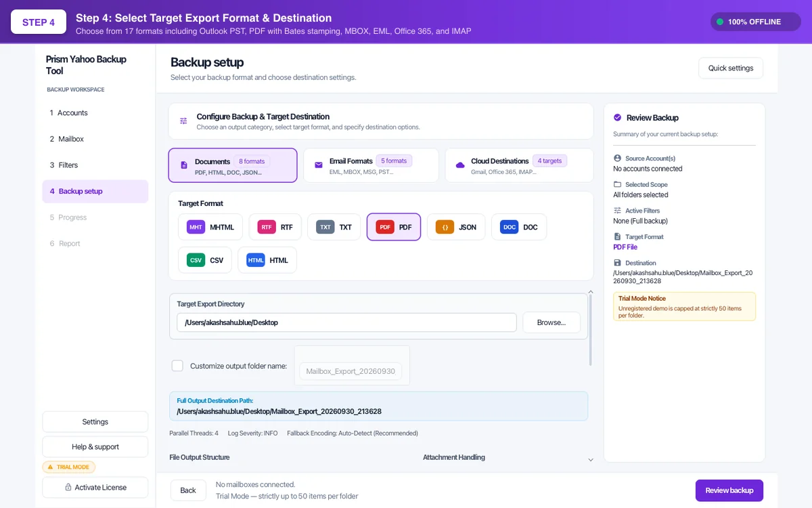Click the Target Format document icon in summary
Viewport: 812px width, 508px height.
(617, 236)
